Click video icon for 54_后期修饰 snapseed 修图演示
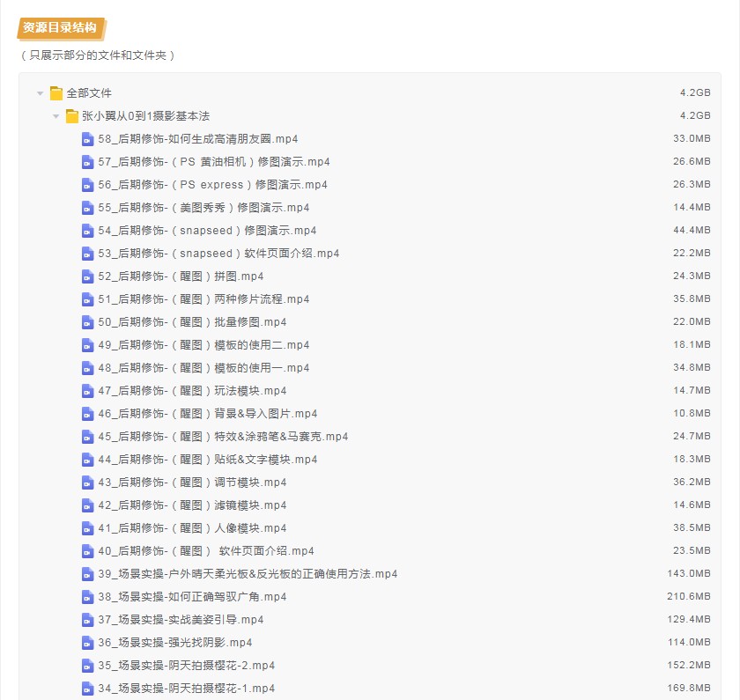The height and width of the screenshot is (700, 740). point(88,231)
